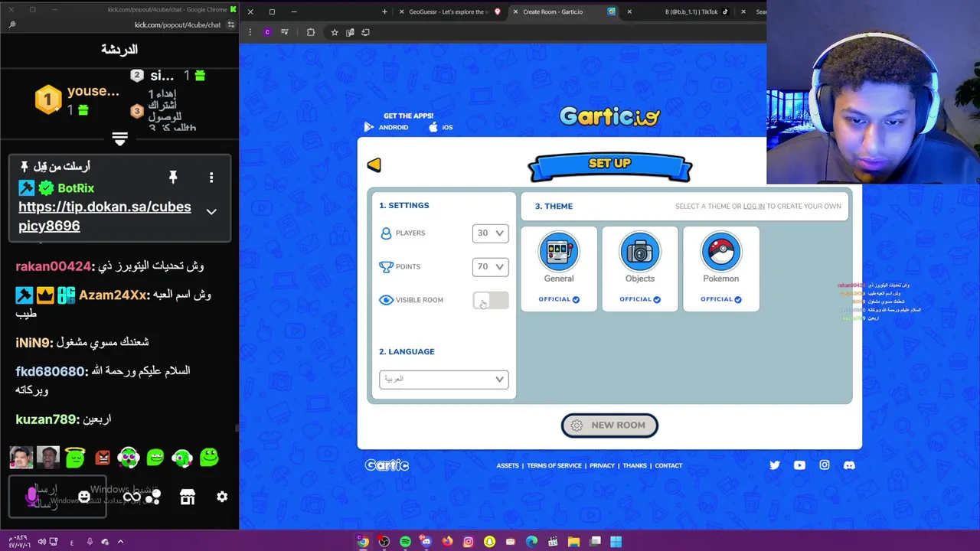The height and width of the screenshot is (551, 980).
Task: Open pinned message three-dot options
Action: click(211, 178)
